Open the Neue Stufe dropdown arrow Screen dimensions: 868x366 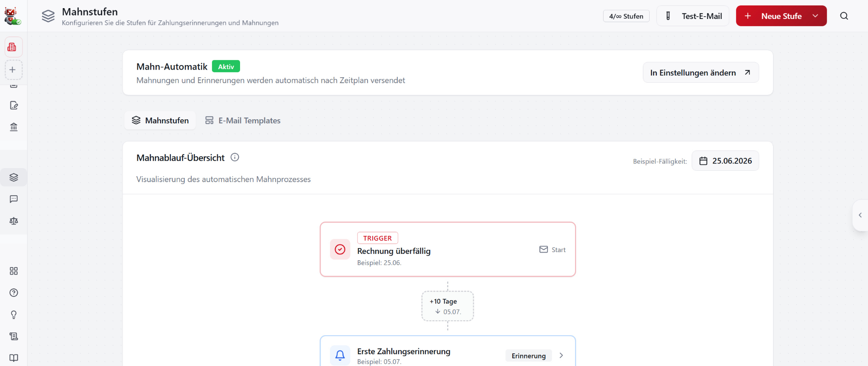(815, 16)
